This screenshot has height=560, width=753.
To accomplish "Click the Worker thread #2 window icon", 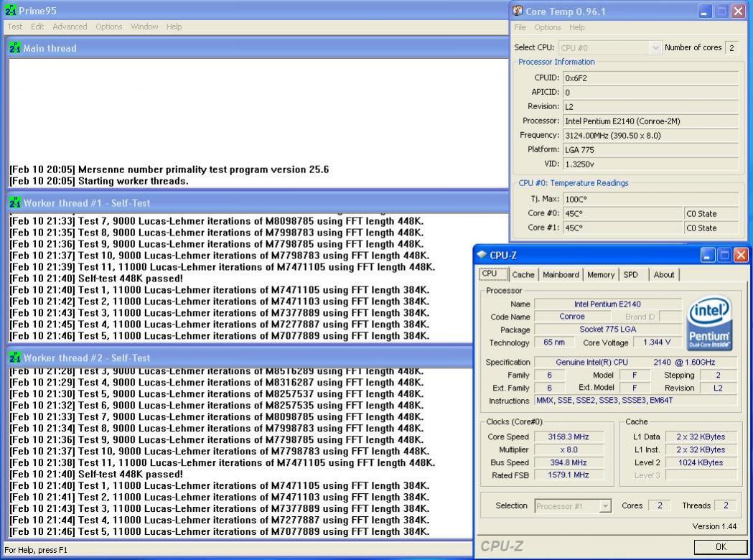I will [x=15, y=358].
